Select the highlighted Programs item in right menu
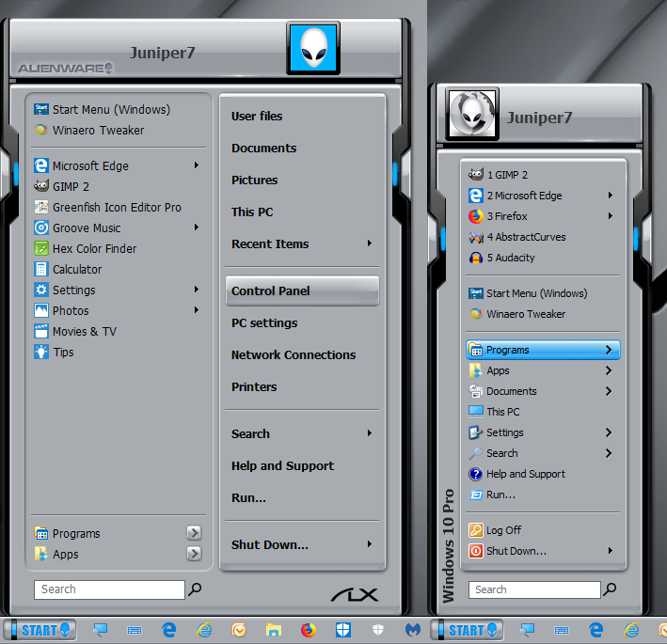This screenshot has width=667, height=644. coord(543,350)
